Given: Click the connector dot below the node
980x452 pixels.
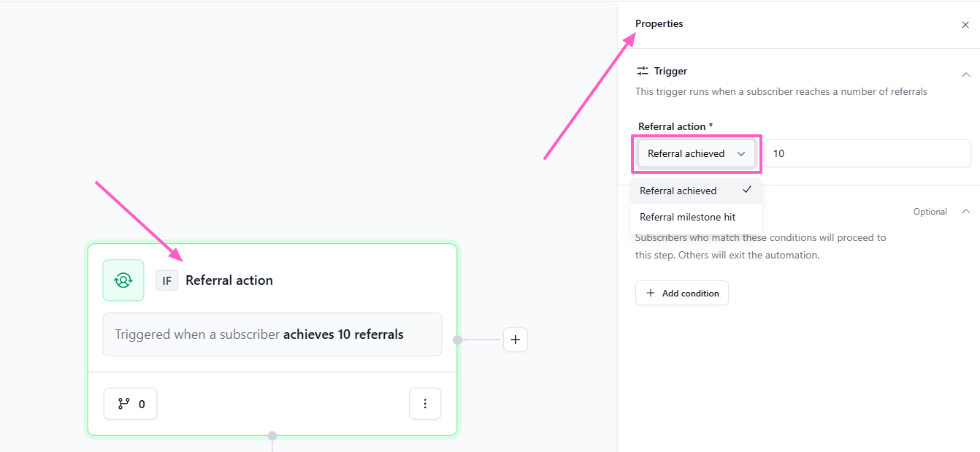Looking at the screenshot, I should coord(272,436).
